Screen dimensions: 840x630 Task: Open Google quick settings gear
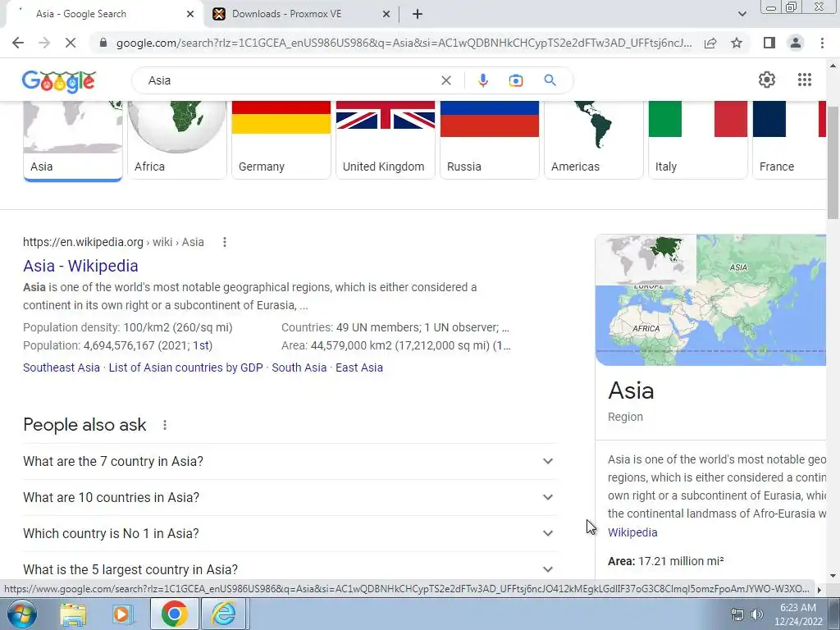[x=767, y=80]
